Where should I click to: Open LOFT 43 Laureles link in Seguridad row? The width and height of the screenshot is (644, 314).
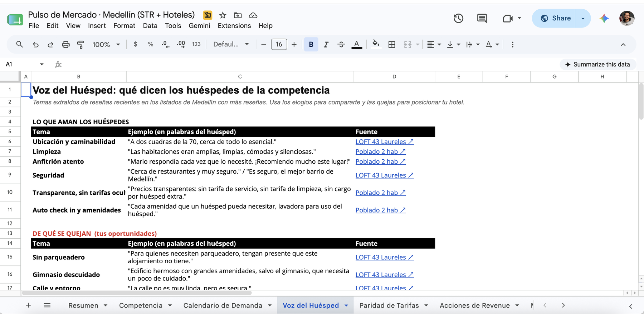pyautogui.click(x=385, y=175)
